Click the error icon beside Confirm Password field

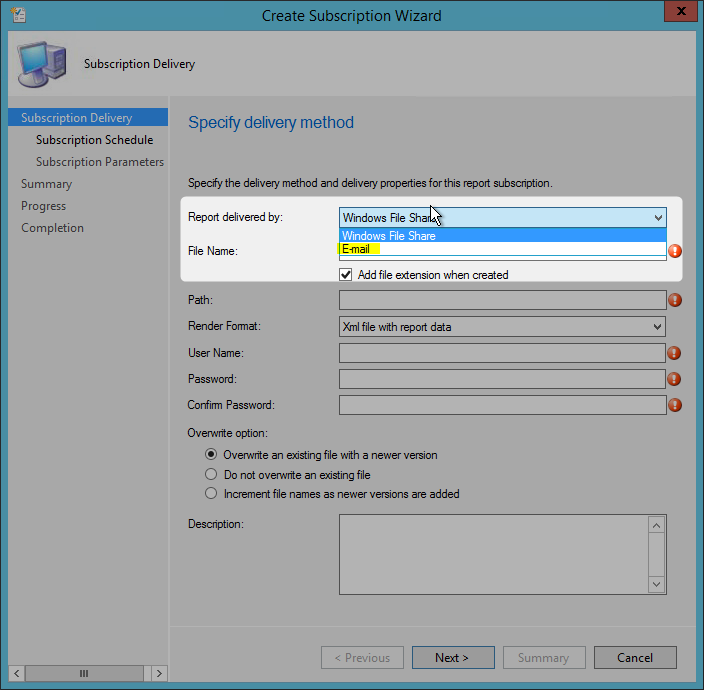675,405
